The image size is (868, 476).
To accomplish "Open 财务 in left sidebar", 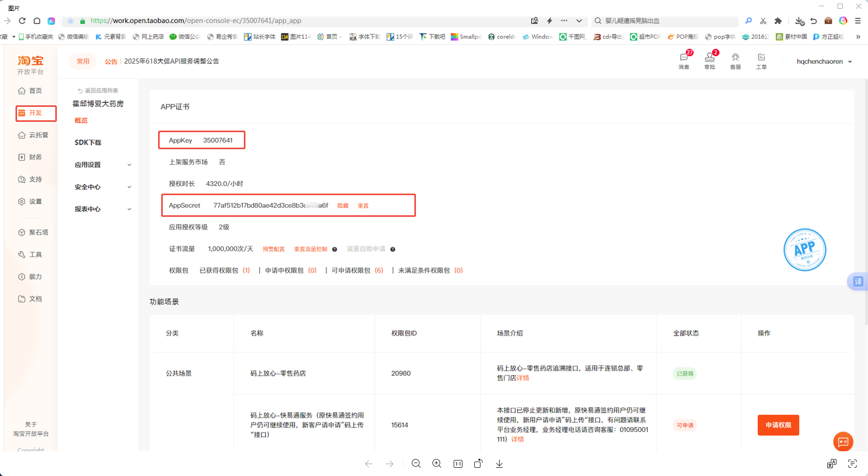I will click(30, 157).
